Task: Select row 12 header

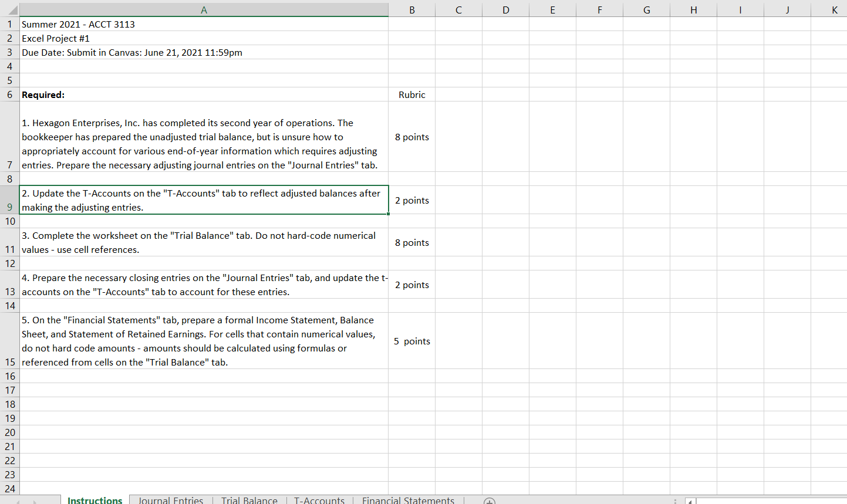Action: tap(9, 263)
